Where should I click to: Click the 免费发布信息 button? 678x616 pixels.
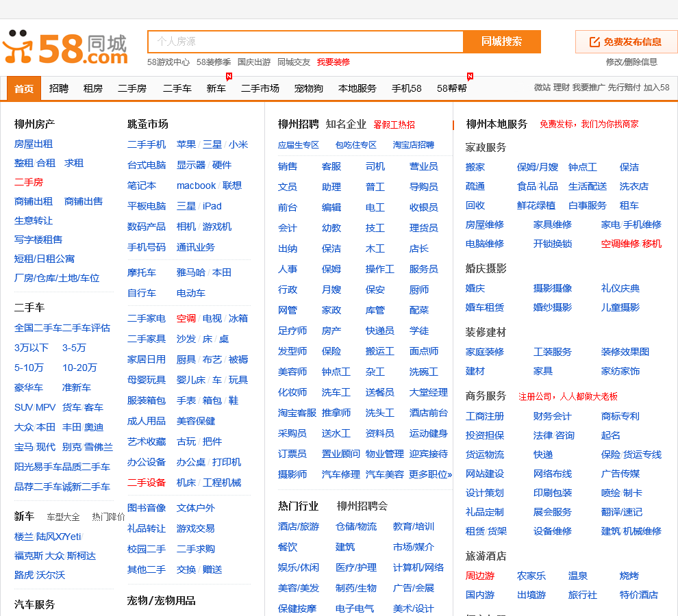tap(626, 42)
